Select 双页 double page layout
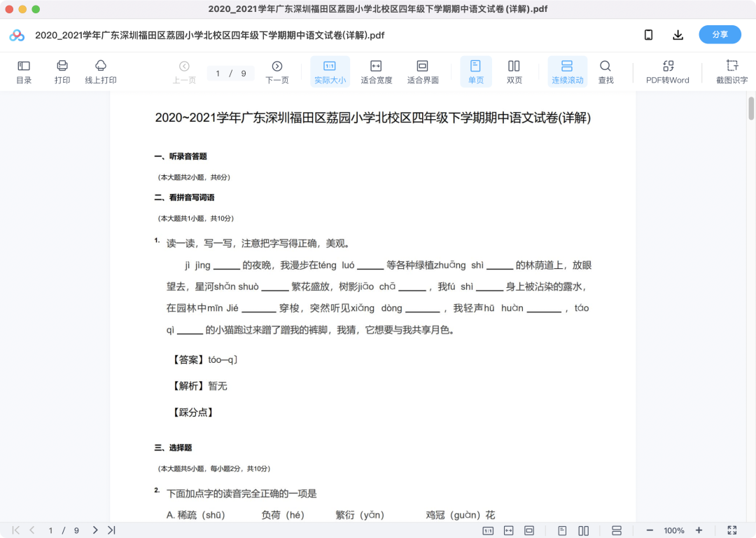 click(514, 72)
